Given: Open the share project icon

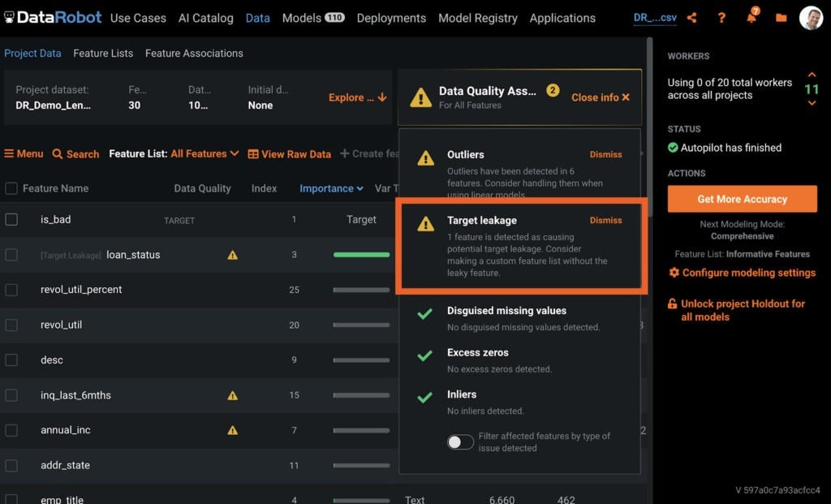Looking at the screenshot, I should tap(691, 18).
